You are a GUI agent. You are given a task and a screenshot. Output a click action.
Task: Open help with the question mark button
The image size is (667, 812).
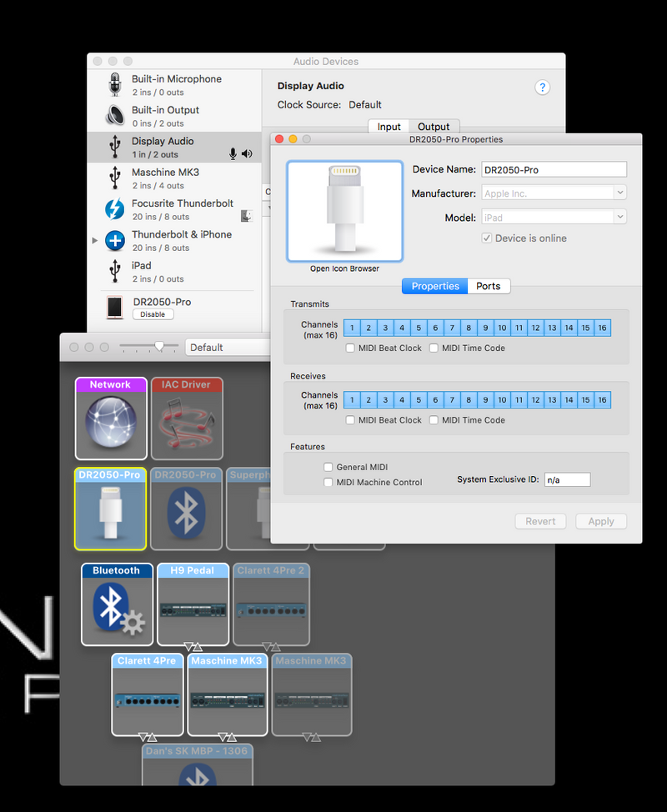click(x=542, y=88)
